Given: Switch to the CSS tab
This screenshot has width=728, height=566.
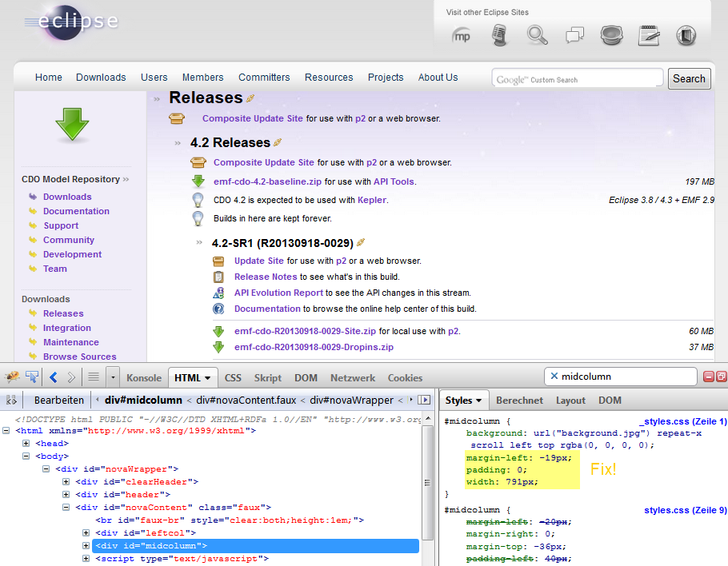Looking at the screenshot, I should click(233, 377).
